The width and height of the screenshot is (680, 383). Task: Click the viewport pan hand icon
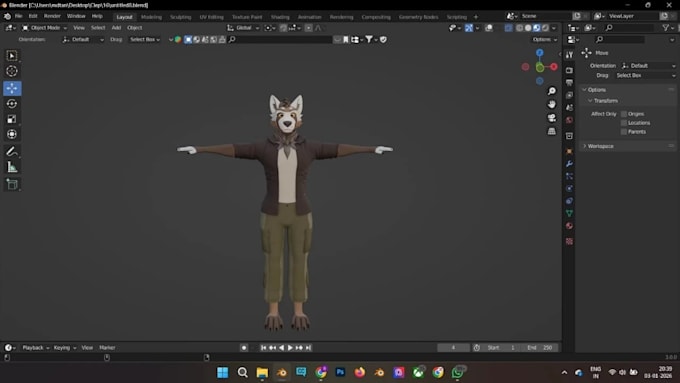click(552, 105)
